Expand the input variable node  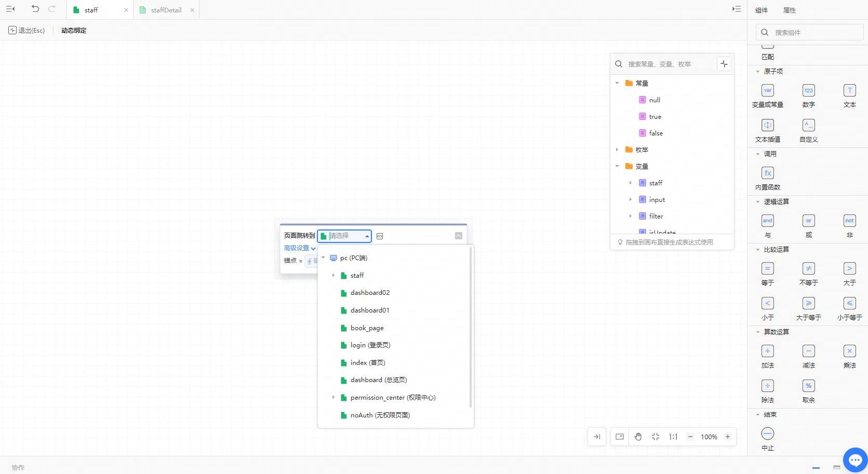pos(631,199)
